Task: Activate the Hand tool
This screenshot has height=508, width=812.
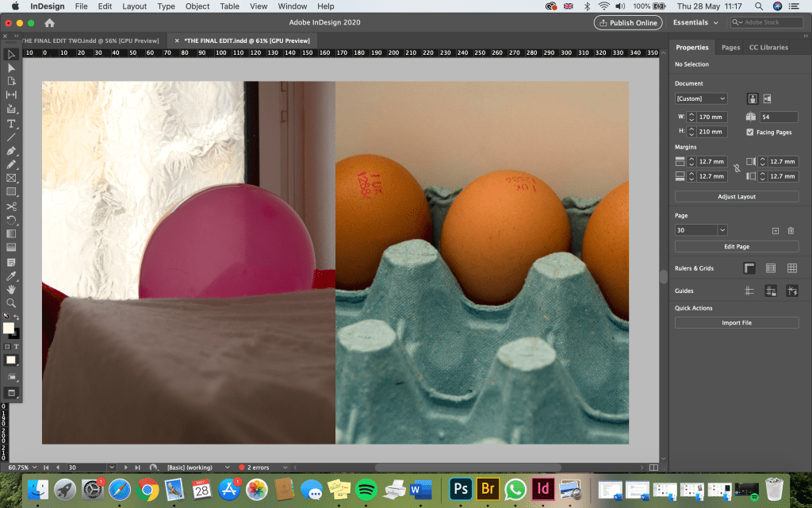Action: (x=11, y=289)
